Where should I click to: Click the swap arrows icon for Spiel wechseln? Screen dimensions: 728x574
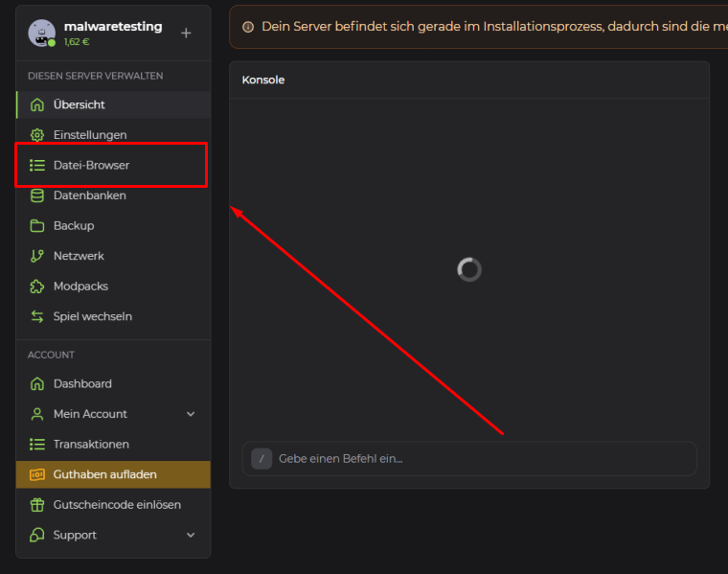click(x=37, y=316)
